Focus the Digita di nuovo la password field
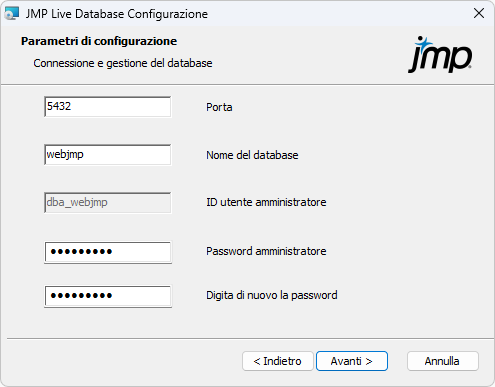 [x=108, y=296]
